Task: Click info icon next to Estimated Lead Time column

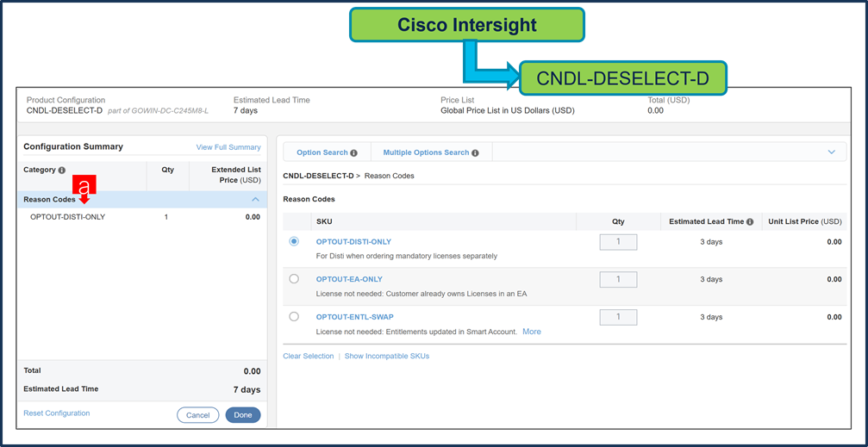Action: click(x=750, y=222)
